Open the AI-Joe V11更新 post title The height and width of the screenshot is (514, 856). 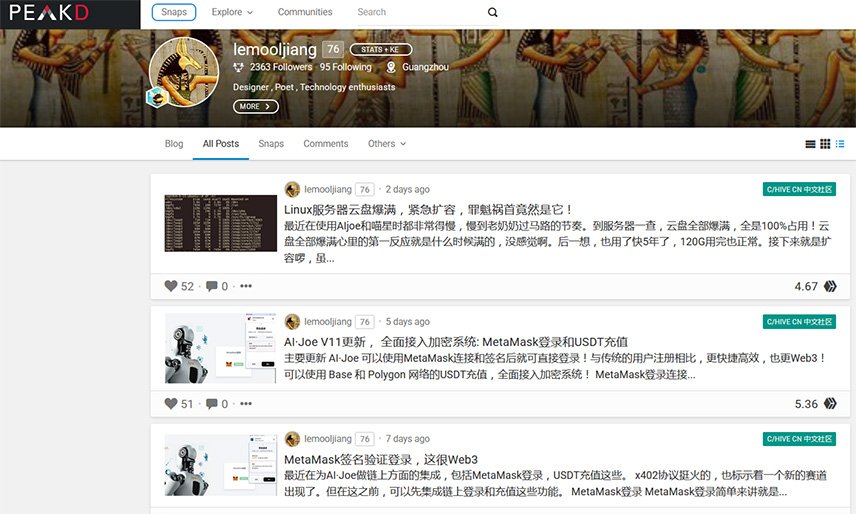pos(456,342)
